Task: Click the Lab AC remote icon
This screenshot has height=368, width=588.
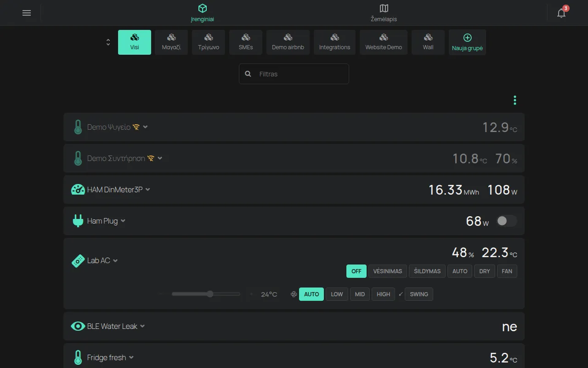Action: click(78, 261)
